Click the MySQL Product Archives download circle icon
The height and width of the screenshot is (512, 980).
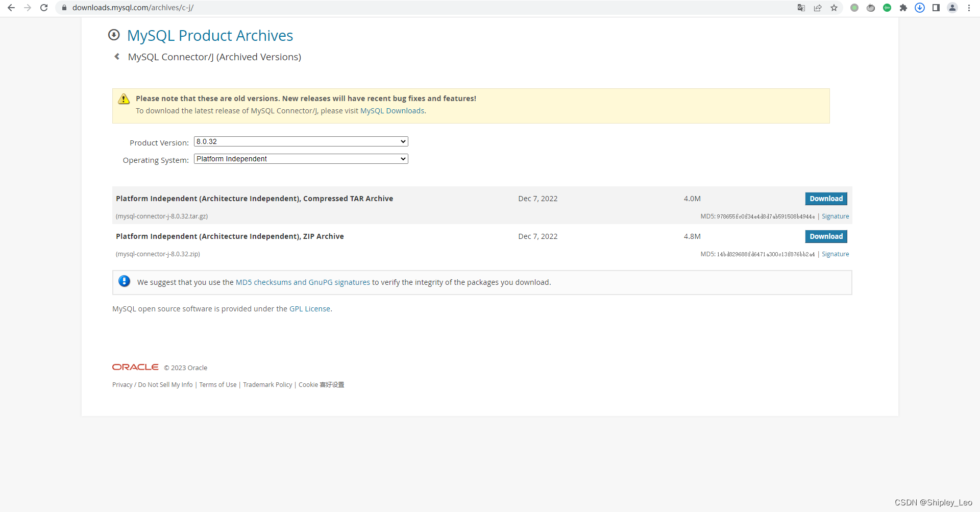click(114, 35)
